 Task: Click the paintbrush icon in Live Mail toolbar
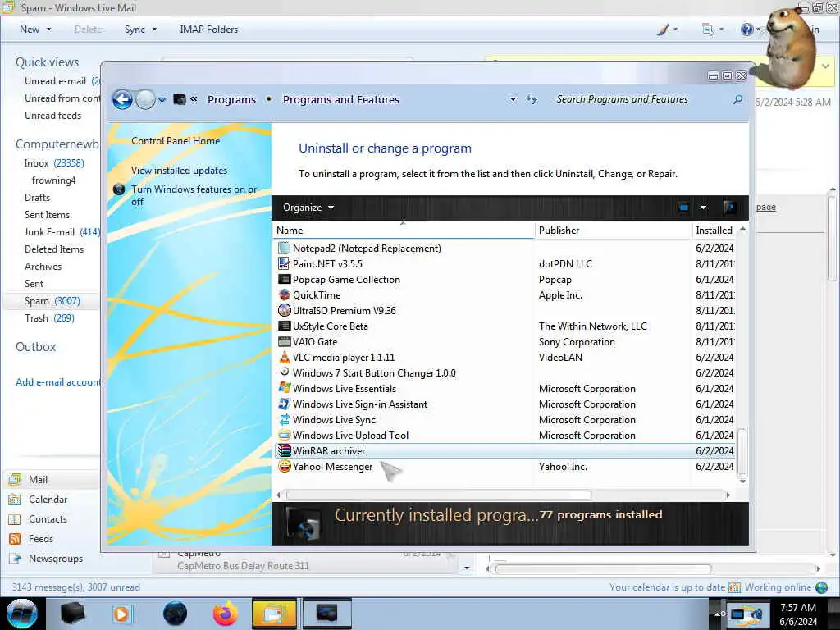[663, 30]
